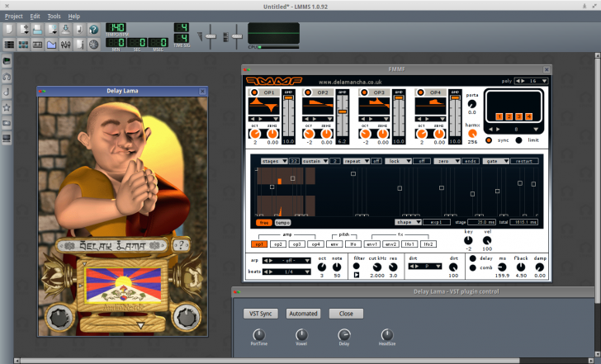Show the Project Notes icon
The width and height of the screenshot is (601, 364).
(80, 45)
